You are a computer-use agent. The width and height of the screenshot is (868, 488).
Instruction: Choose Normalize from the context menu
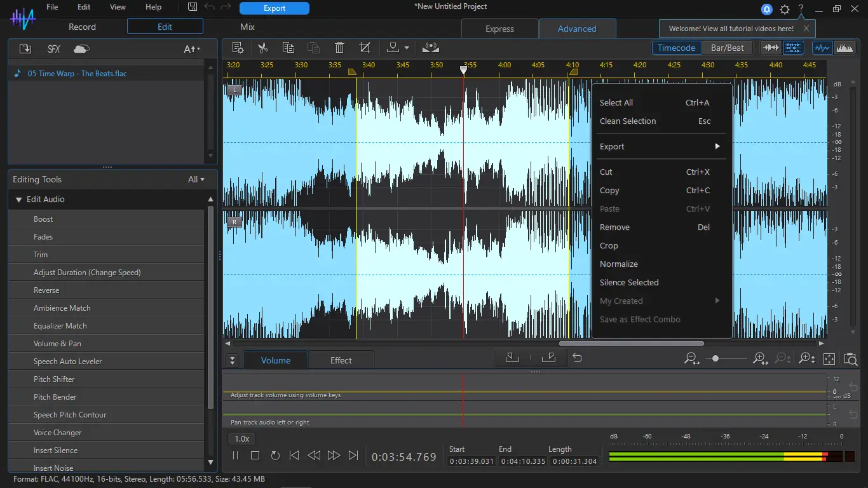click(x=618, y=264)
